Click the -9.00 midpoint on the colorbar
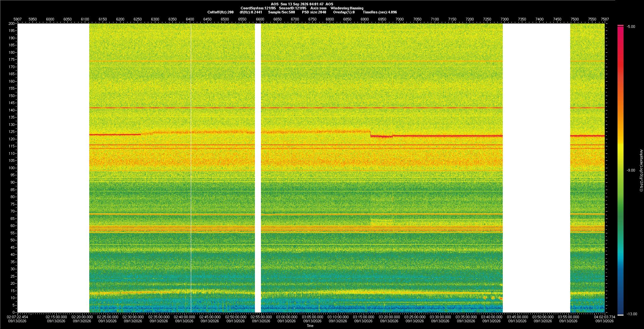Viewport: 644px width, 329px height. coord(631,171)
